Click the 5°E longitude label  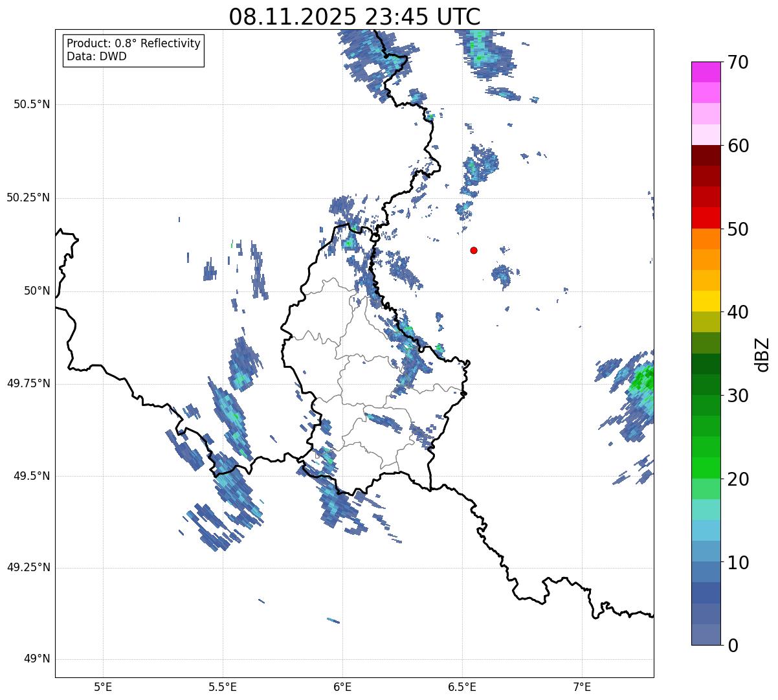tap(103, 686)
